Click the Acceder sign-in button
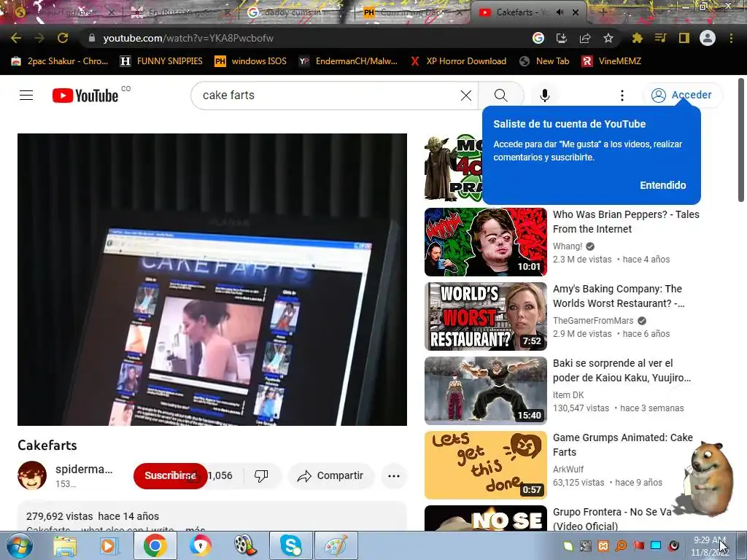 (x=682, y=96)
